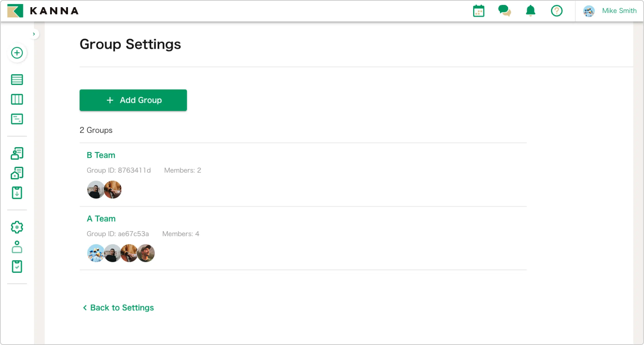The width and height of the screenshot is (644, 345).
Task: Click the Add Group button
Action: click(x=133, y=100)
